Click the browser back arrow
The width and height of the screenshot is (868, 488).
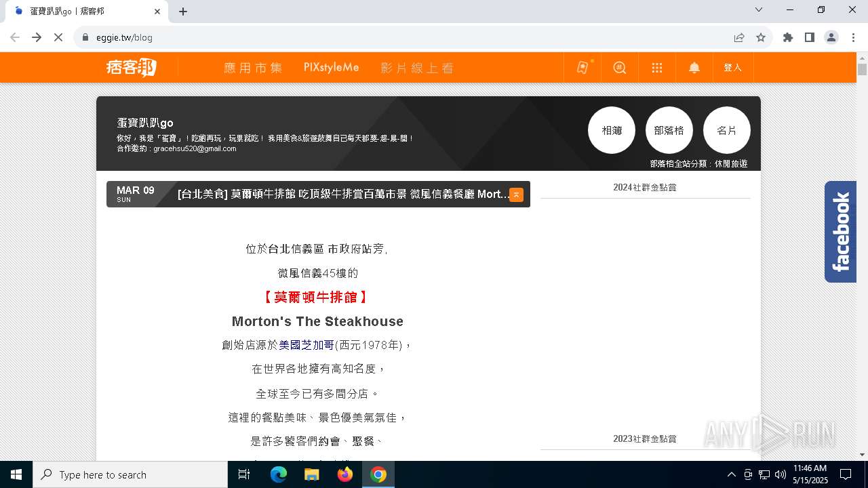pyautogui.click(x=15, y=37)
